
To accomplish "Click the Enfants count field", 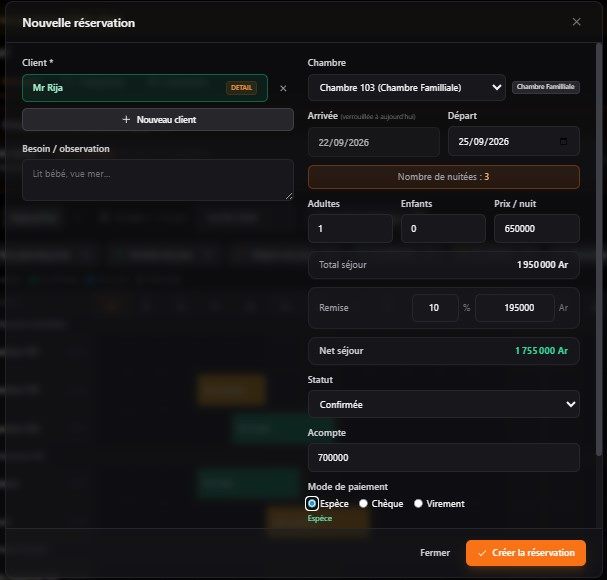I will point(443,229).
